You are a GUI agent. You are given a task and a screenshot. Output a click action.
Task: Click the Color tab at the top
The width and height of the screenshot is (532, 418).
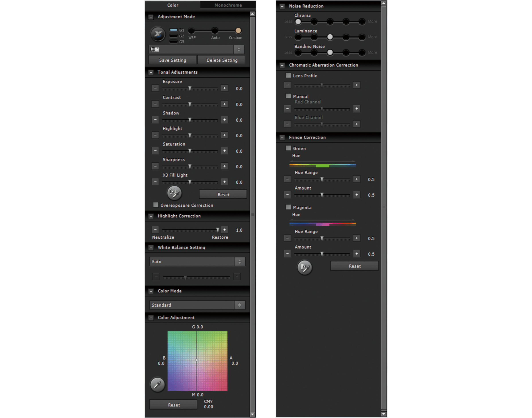(x=172, y=5)
